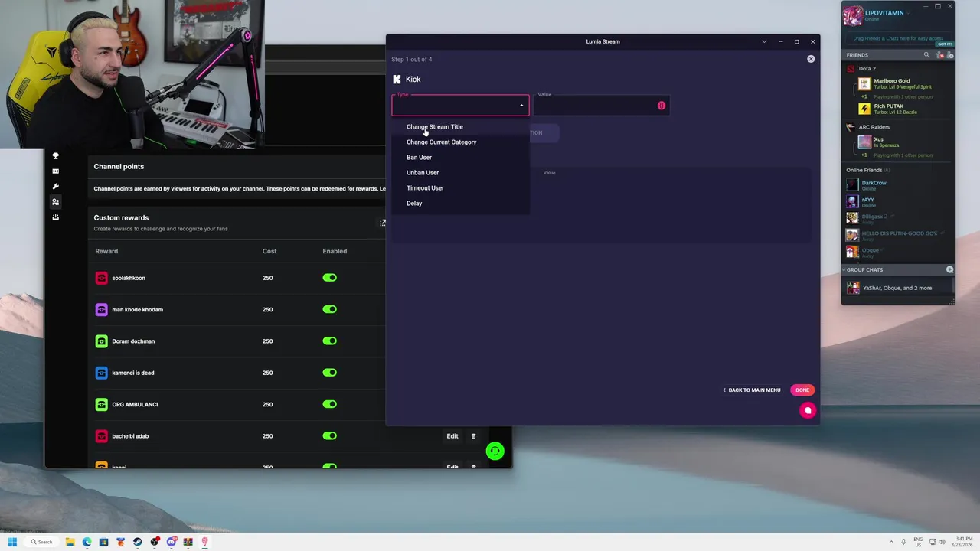
Task: Click pink variables icon in Value field
Action: coord(661,106)
